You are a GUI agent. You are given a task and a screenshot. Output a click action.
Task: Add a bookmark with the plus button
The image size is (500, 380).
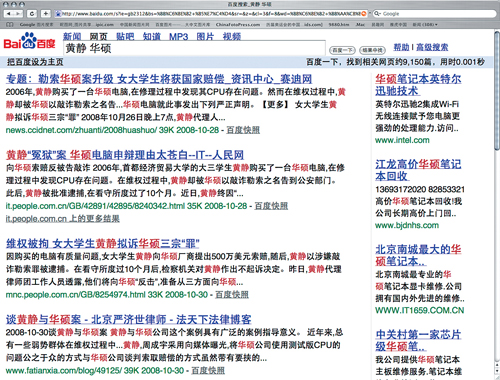pos(45,14)
